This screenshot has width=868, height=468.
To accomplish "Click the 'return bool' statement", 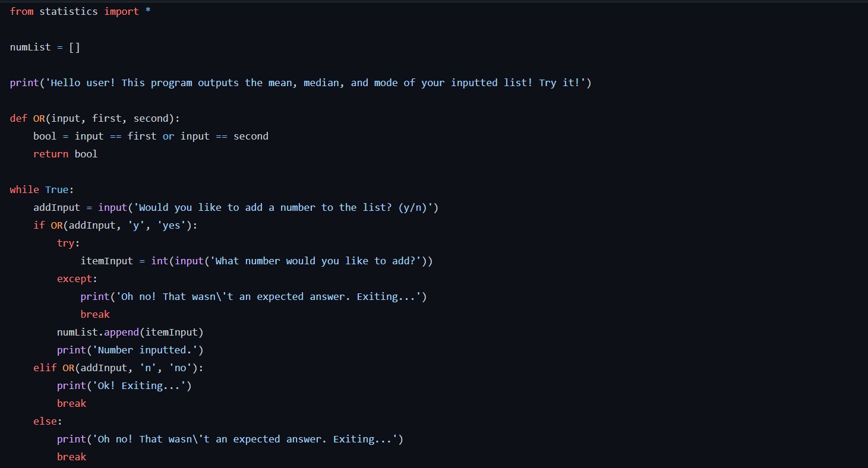I will pyautogui.click(x=65, y=154).
